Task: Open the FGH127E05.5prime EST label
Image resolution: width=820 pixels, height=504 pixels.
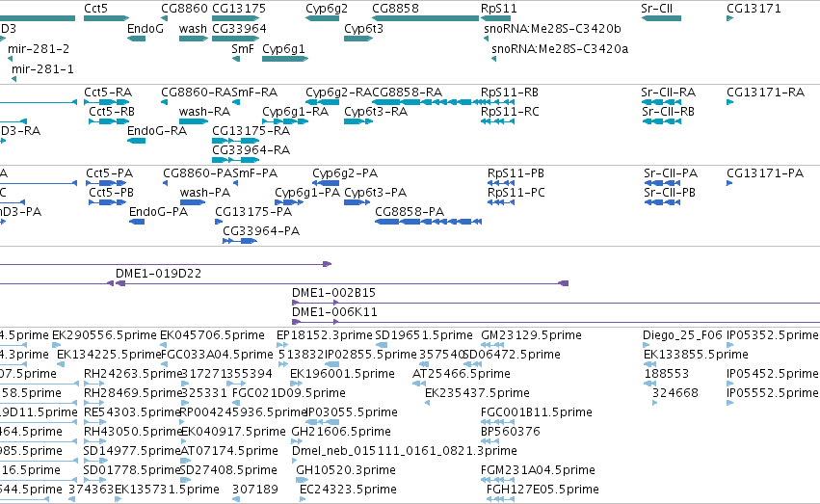Action: [542, 490]
